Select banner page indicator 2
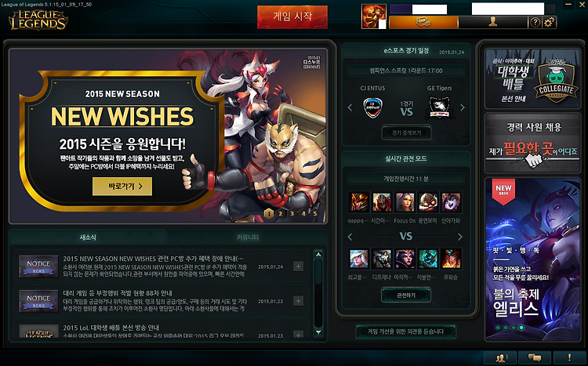The height and width of the screenshot is (366, 588). (280, 214)
